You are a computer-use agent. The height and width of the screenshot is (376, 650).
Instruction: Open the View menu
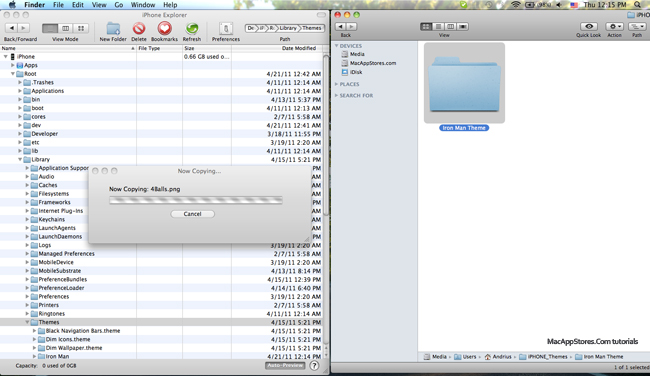pos(99,5)
